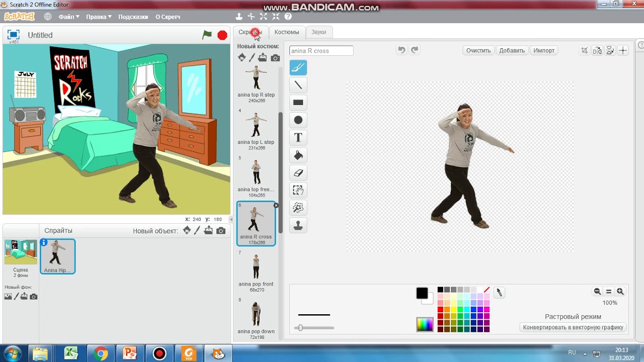Open the Правка menu
The width and height of the screenshot is (644, 362).
click(x=99, y=17)
